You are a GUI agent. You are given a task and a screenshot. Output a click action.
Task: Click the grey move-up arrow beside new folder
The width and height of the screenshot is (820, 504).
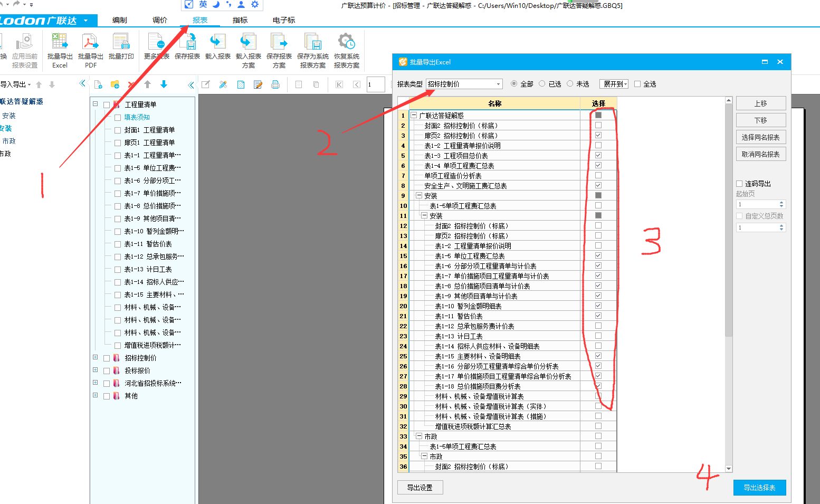[x=148, y=84]
